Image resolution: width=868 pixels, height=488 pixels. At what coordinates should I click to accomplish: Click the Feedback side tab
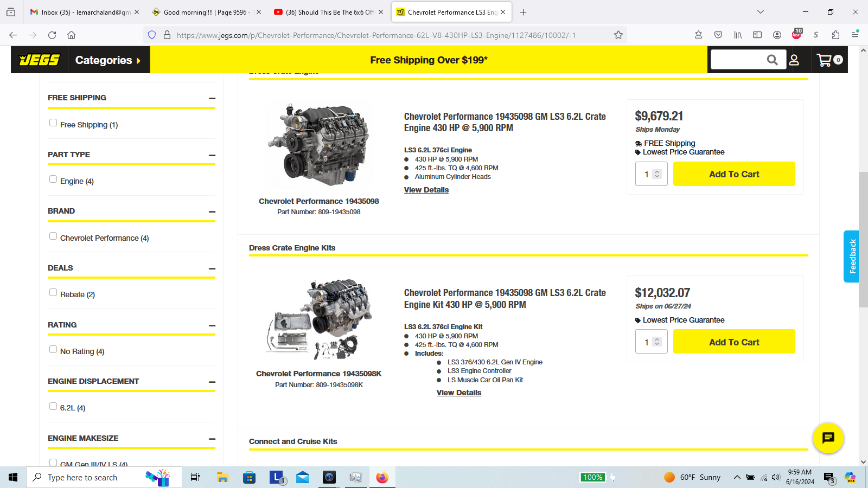852,256
